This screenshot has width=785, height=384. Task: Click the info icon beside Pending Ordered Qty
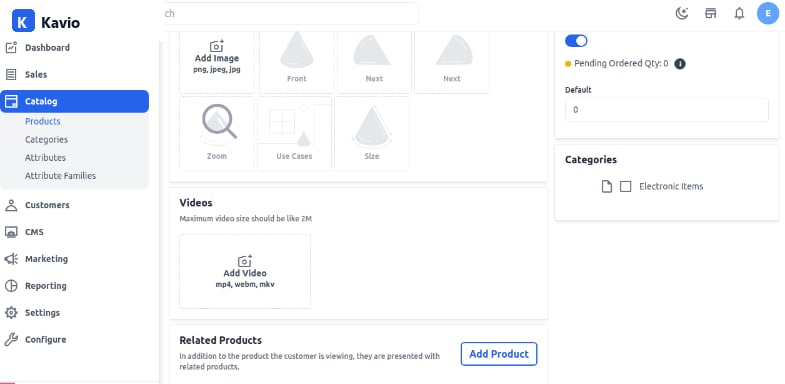679,64
